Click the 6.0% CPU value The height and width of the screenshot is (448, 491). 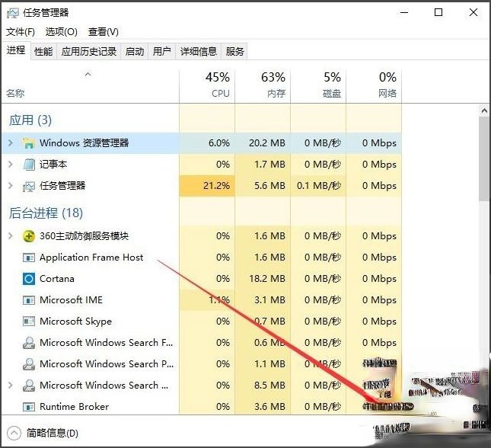coord(219,143)
